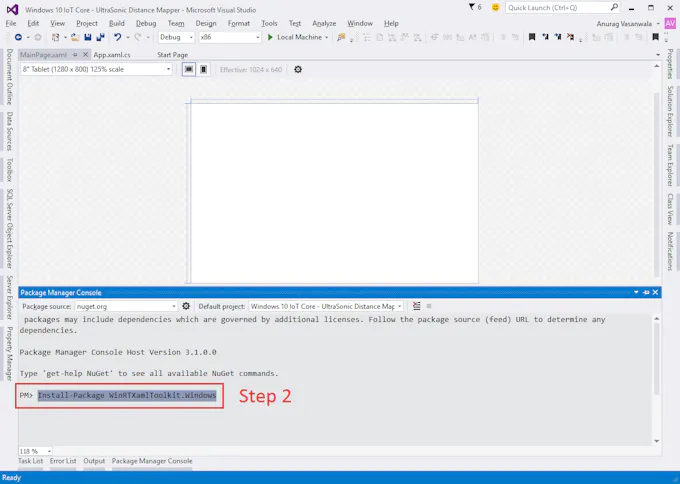
Task: Click in the Quick Launch search field
Action: 557,7
